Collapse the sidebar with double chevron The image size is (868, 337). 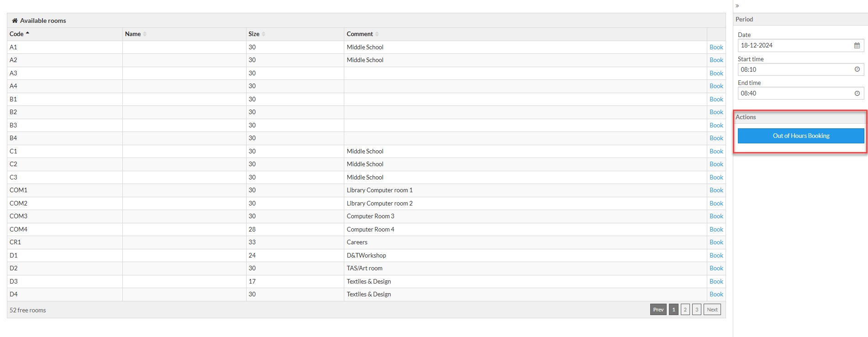[x=737, y=6]
